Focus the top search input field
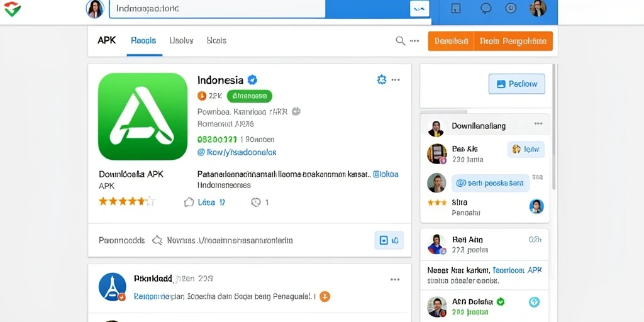The image size is (644, 322). click(x=217, y=9)
